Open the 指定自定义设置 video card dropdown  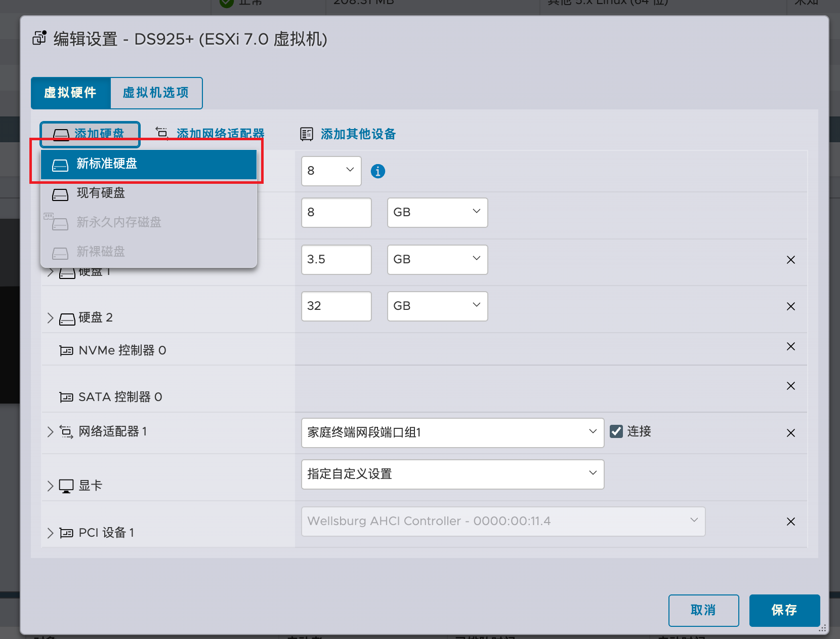tap(452, 474)
